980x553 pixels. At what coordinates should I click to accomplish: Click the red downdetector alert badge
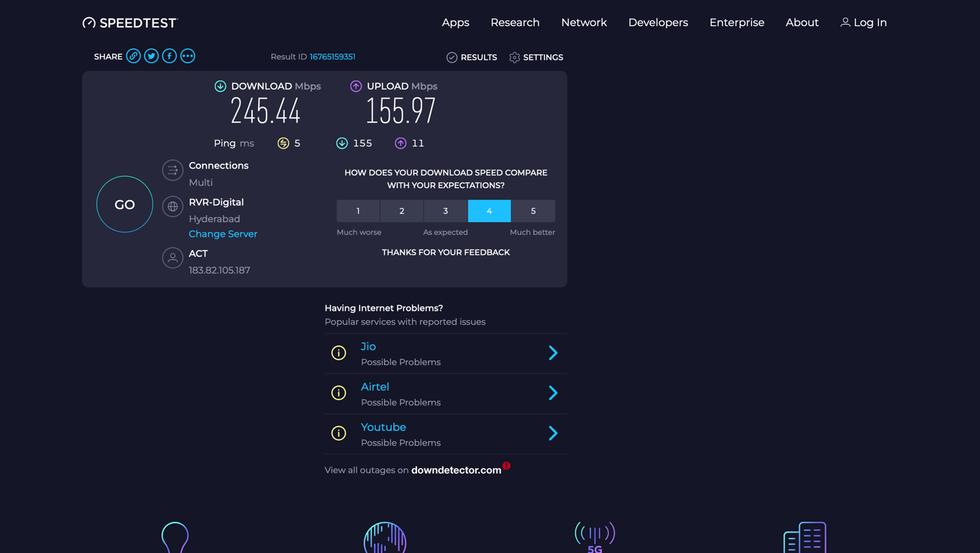(x=507, y=466)
